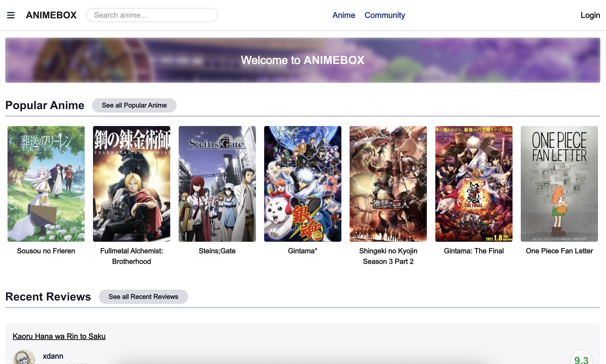Open the Community nav link
The image size is (606, 364).
click(x=384, y=15)
